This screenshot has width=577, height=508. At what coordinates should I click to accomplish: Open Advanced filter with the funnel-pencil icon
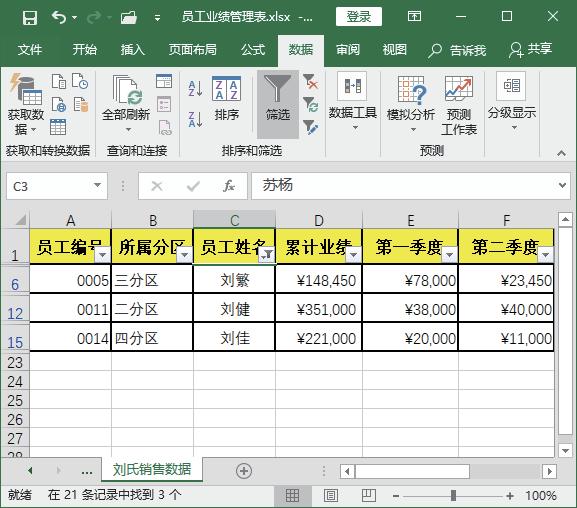(311, 127)
